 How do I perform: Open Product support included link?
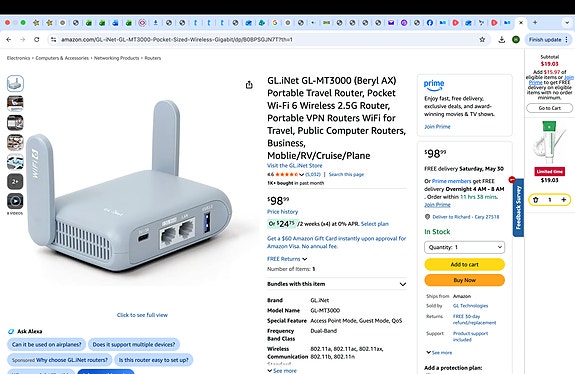[470, 337]
